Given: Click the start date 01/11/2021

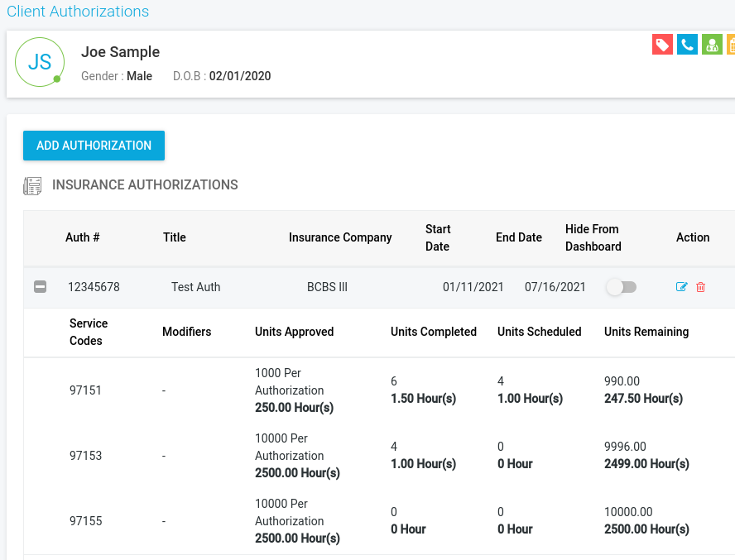Looking at the screenshot, I should pyautogui.click(x=473, y=287).
